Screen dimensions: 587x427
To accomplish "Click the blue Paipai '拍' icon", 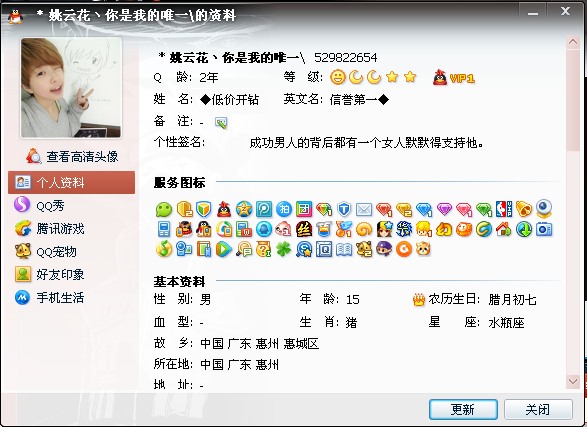I will pyautogui.click(x=284, y=210).
